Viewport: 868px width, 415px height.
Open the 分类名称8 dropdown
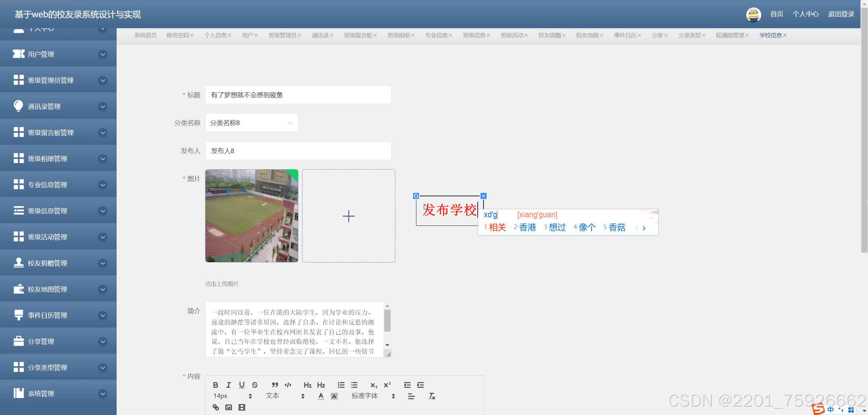tap(252, 123)
